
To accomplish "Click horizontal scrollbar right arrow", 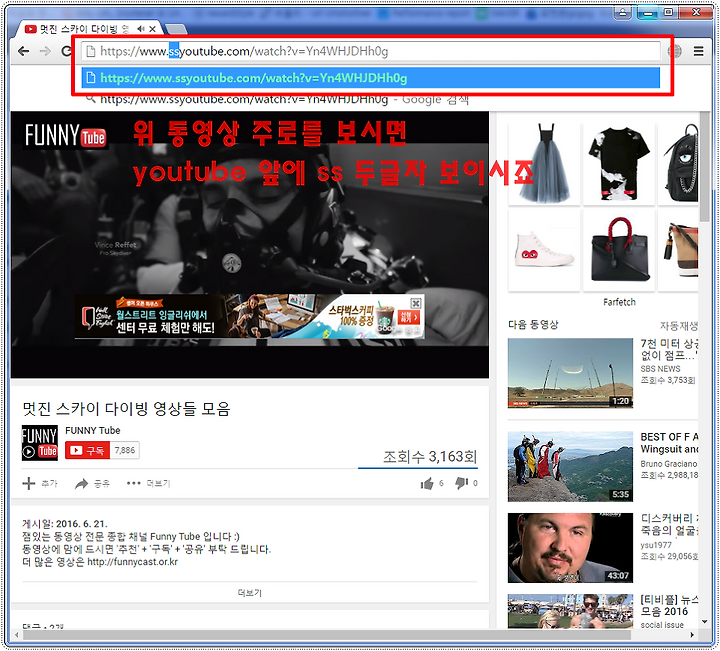I will point(692,635).
